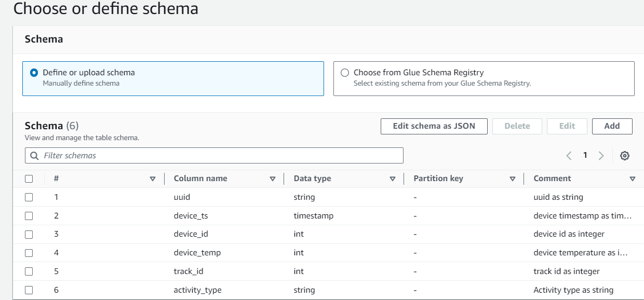Click search magnifier in filter box
644x300 pixels.
35,156
